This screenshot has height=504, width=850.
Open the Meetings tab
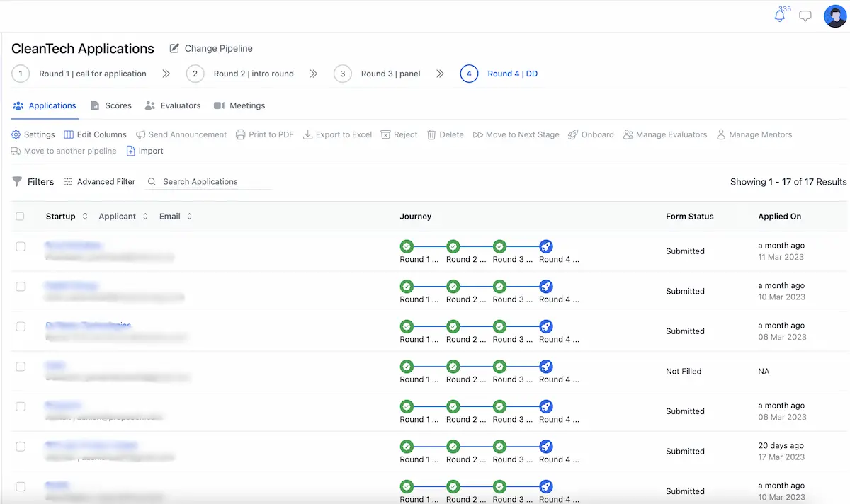(239, 105)
